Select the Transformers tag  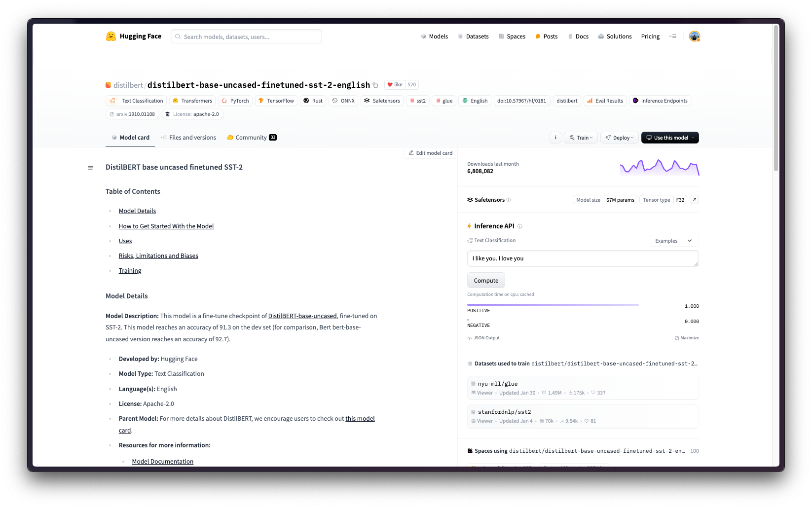point(192,101)
